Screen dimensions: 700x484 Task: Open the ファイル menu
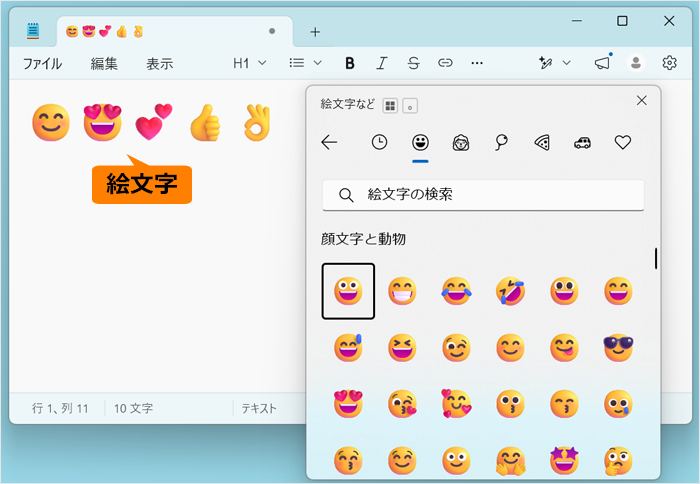(x=42, y=64)
